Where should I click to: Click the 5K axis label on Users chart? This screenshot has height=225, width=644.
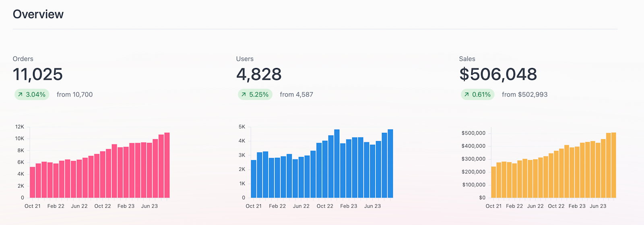pos(242,127)
